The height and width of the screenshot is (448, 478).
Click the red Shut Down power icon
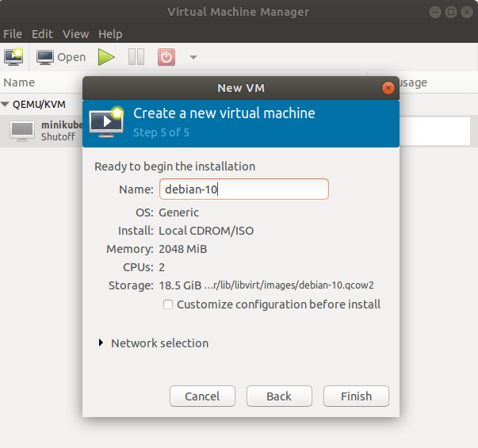(x=166, y=57)
